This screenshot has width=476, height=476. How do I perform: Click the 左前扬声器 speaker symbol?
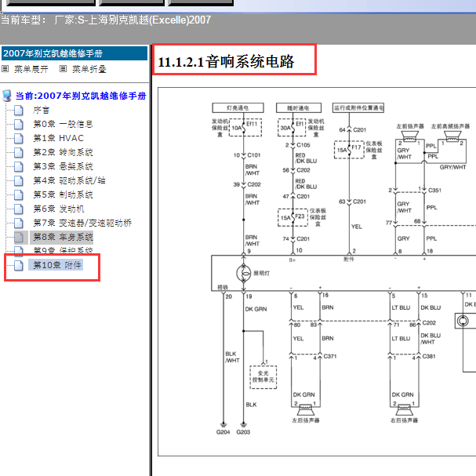(410, 136)
